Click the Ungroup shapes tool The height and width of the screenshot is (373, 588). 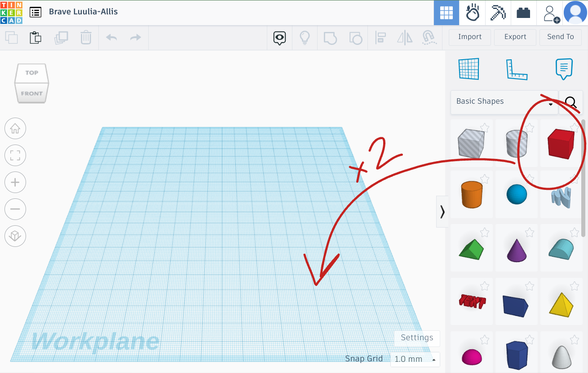pyautogui.click(x=355, y=38)
